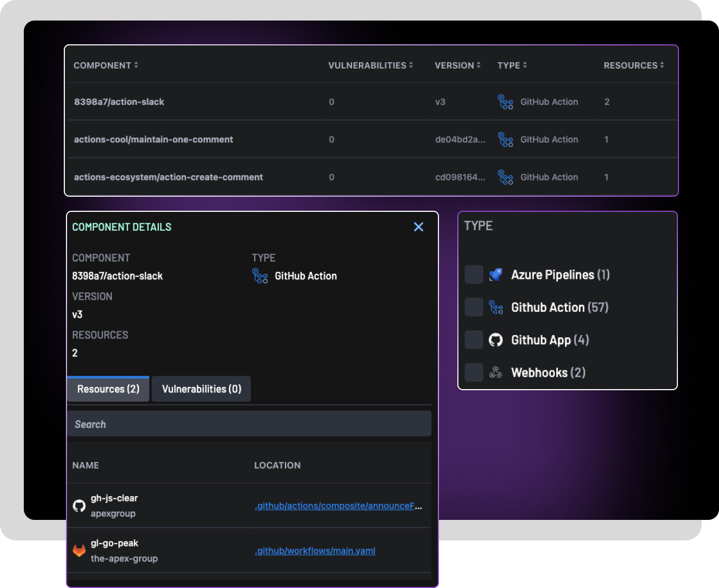Click GitHub Action icon in actions-ecosystem row
719x588 pixels.
tap(505, 177)
